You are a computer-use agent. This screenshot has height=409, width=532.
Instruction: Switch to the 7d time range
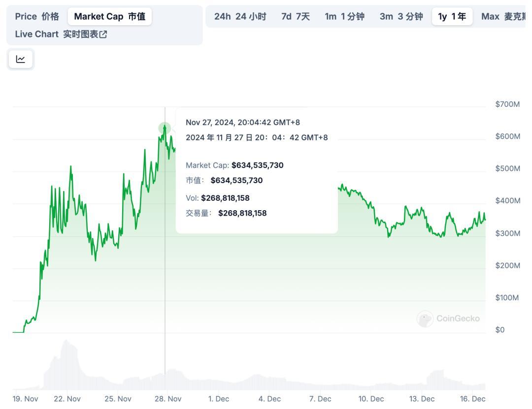pos(296,16)
